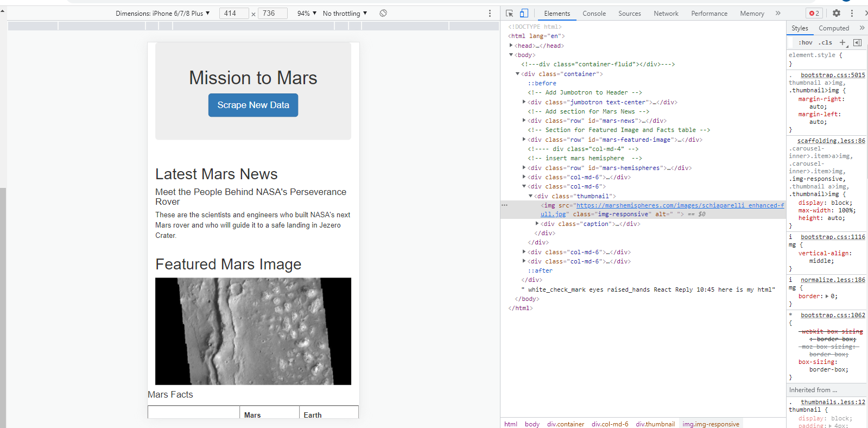The image size is (868, 428).
Task: Click the viewport height field showing 736
Action: [273, 13]
